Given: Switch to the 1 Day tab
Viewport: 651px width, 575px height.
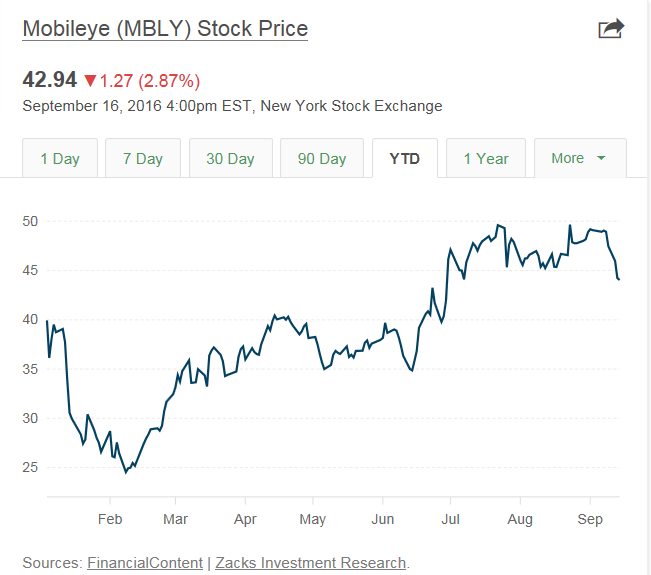Looking at the screenshot, I should (x=60, y=158).
